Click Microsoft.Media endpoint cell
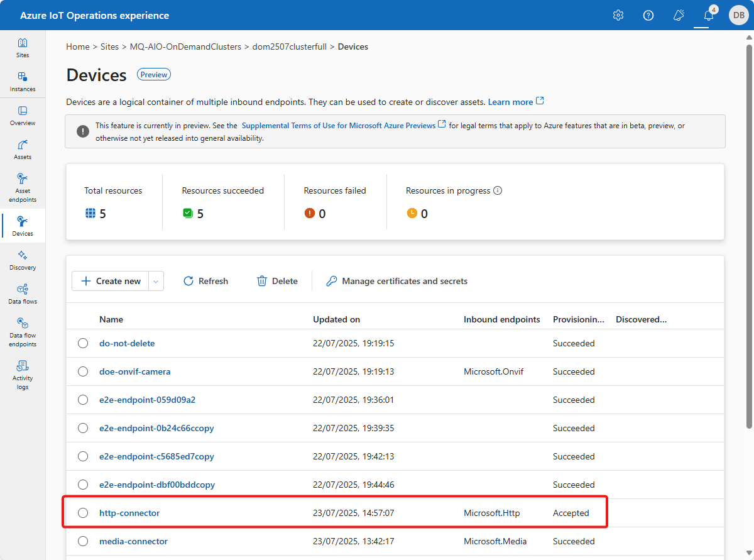Screen dimensions: 754x560 tap(495, 541)
